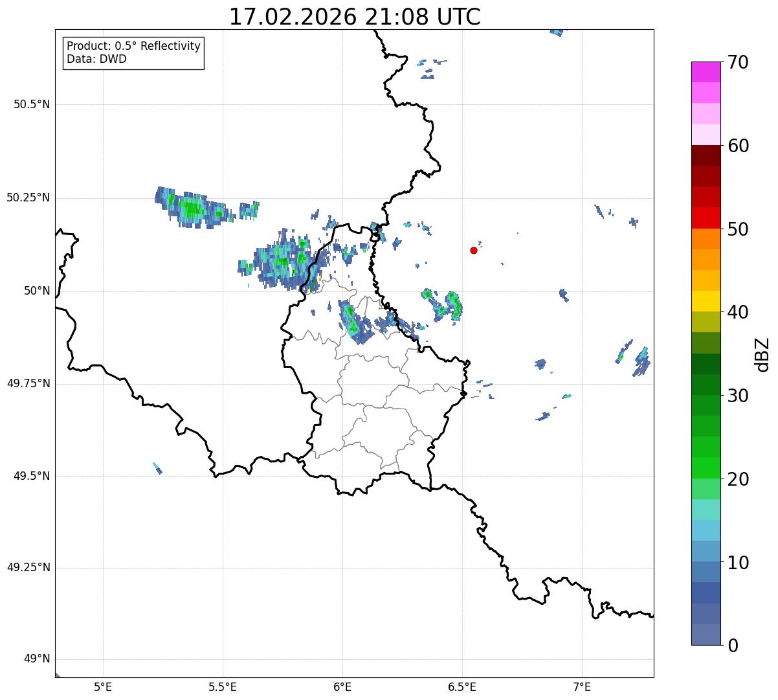The height and width of the screenshot is (700, 778).
Task: Click the large radar echo near 50.25°N 5.4°E
Action: [x=194, y=207]
